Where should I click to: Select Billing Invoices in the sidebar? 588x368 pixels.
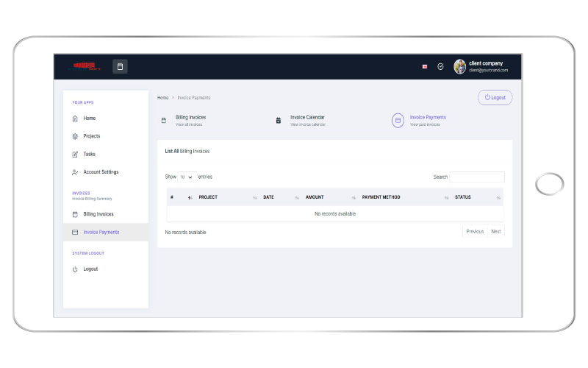coord(98,214)
